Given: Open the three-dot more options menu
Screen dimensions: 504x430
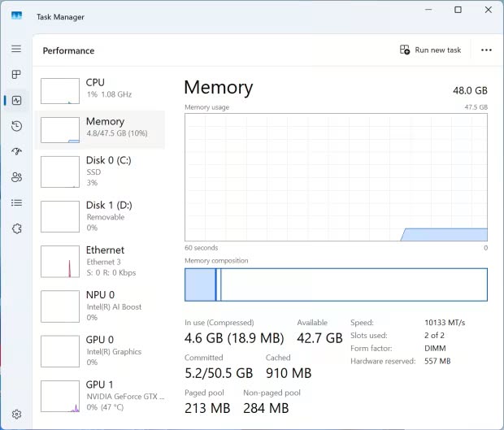Looking at the screenshot, I should coord(486,50).
